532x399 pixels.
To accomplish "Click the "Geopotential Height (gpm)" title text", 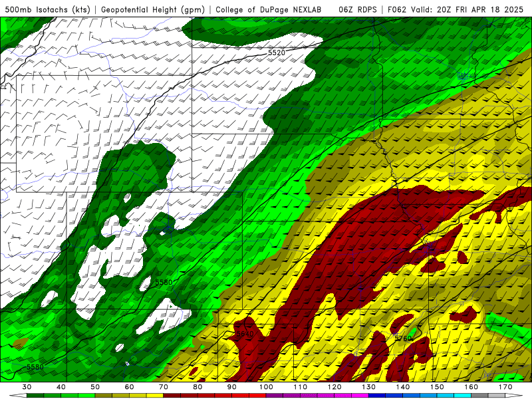I will point(153,10).
